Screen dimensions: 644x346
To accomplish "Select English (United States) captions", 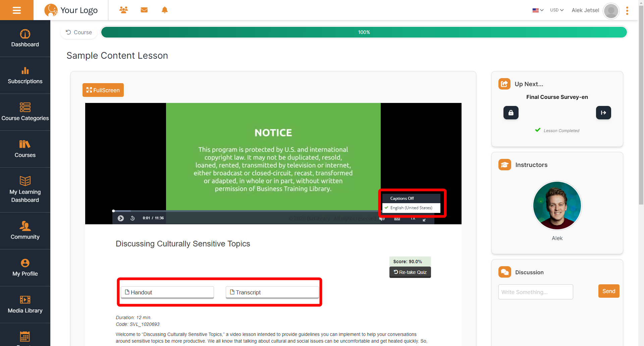I will click(x=411, y=208).
